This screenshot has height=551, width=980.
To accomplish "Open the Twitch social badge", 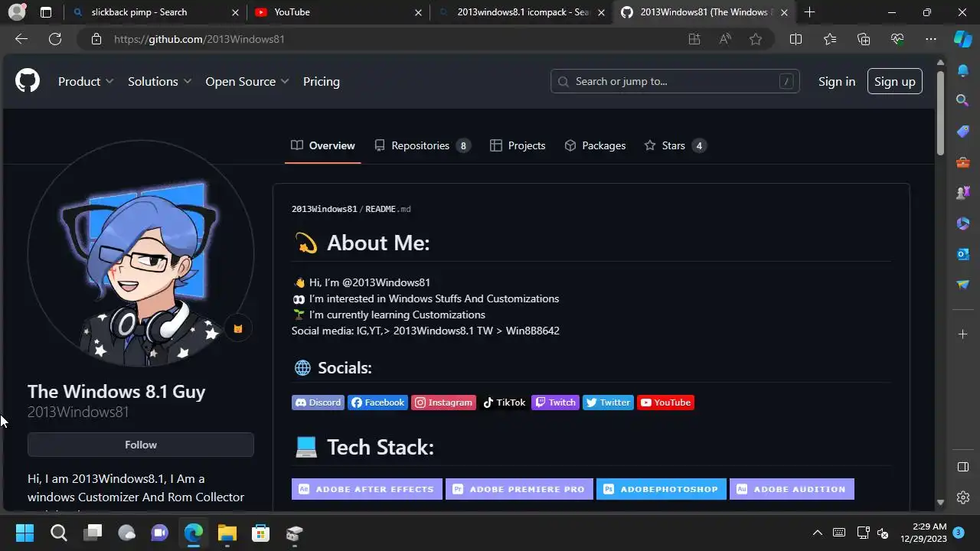I will [556, 403].
